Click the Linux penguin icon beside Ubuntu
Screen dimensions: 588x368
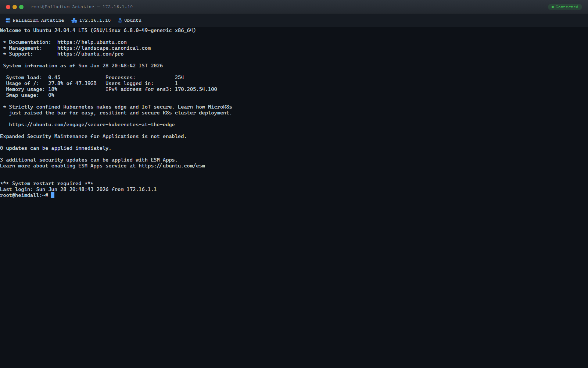(120, 21)
